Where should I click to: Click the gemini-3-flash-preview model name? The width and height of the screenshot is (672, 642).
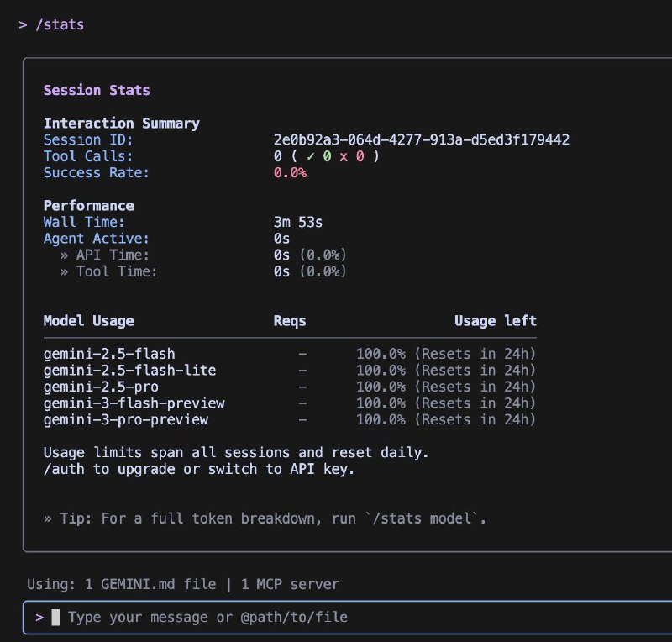pyautogui.click(x=134, y=403)
